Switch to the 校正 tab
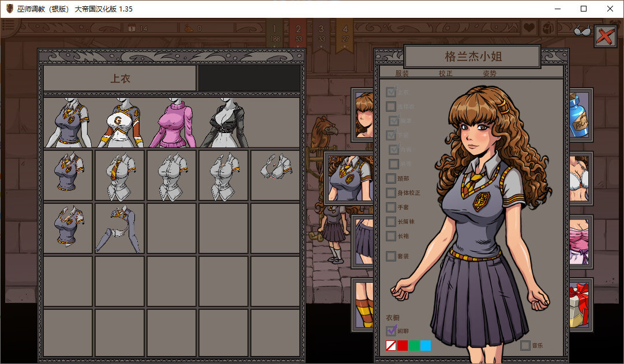624x364 pixels. (x=446, y=73)
